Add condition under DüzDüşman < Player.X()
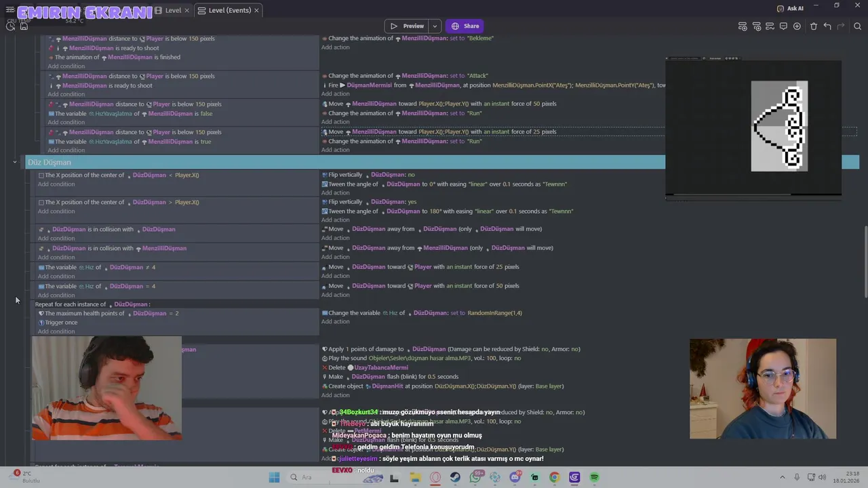 tap(56, 184)
